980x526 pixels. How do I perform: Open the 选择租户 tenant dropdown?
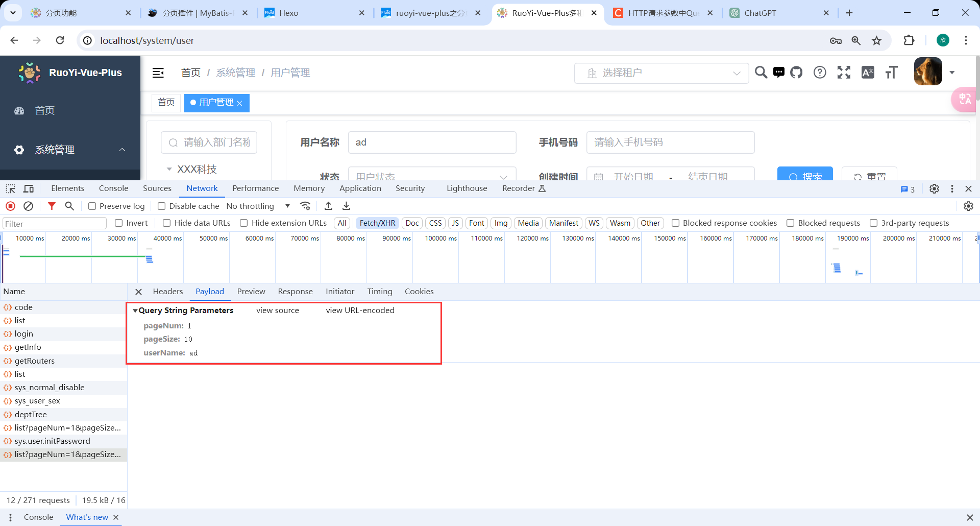tap(661, 73)
